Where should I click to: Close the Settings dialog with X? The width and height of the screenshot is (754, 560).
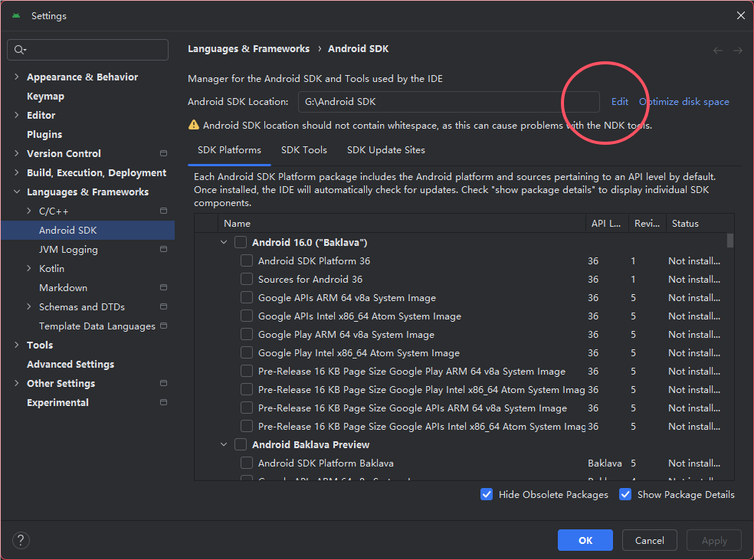740,16
